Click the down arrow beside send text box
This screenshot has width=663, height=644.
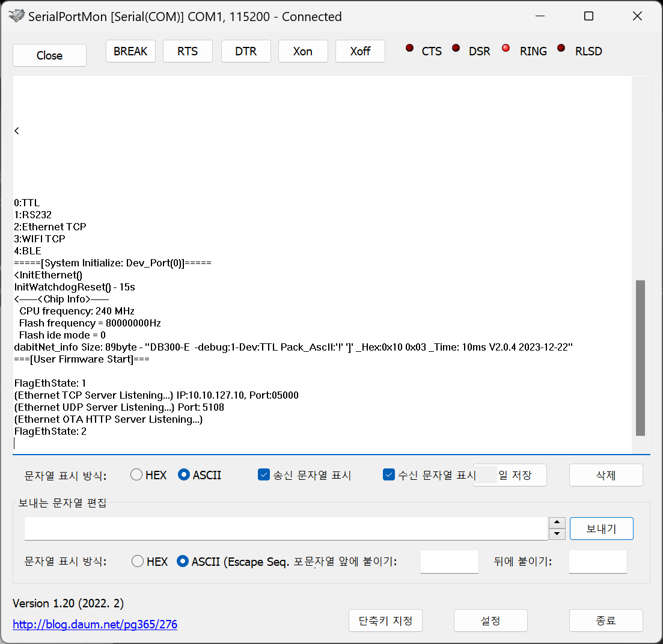[x=557, y=533]
